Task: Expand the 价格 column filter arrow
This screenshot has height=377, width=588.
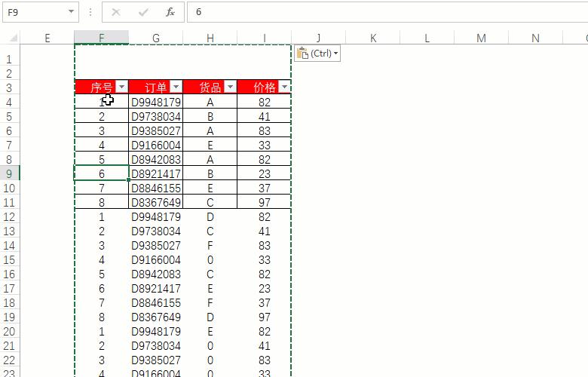Action: tap(284, 87)
